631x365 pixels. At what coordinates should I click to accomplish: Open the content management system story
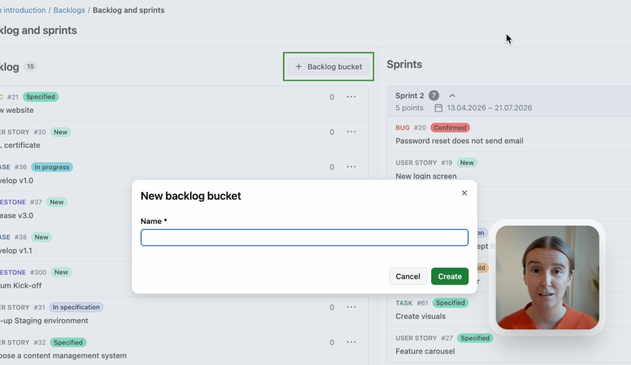[x=63, y=356]
